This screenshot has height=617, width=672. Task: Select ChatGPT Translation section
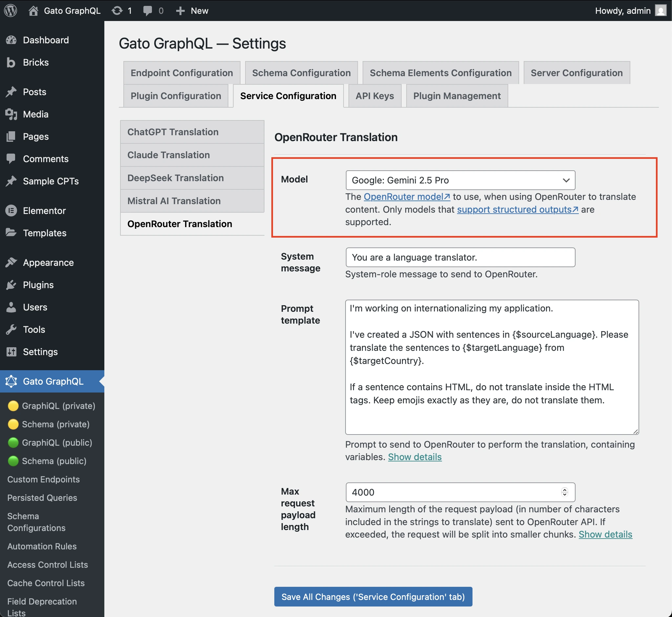pos(192,132)
